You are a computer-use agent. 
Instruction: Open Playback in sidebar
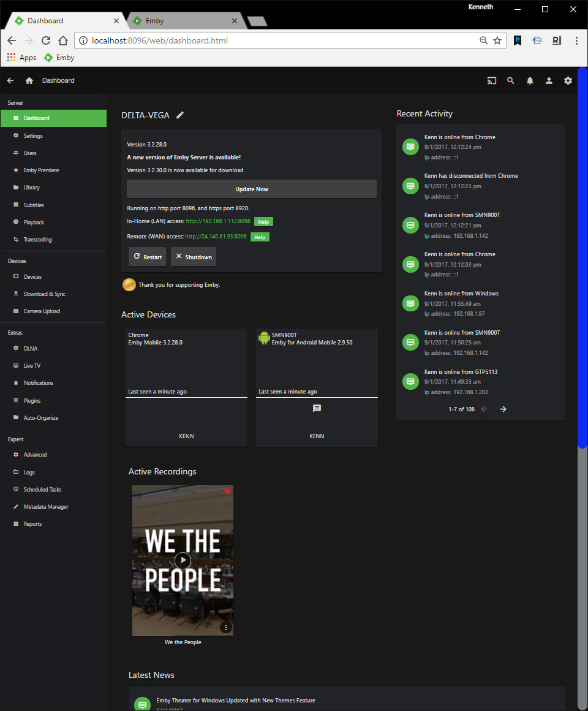coord(53,222)
